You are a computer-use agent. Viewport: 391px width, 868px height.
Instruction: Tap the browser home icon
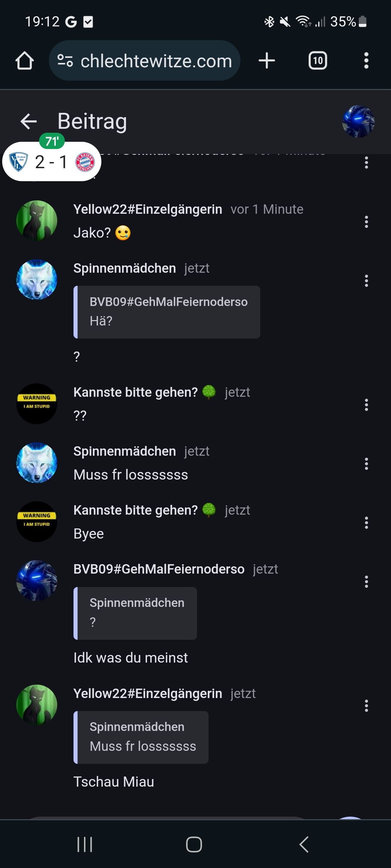tap(25, 61)
